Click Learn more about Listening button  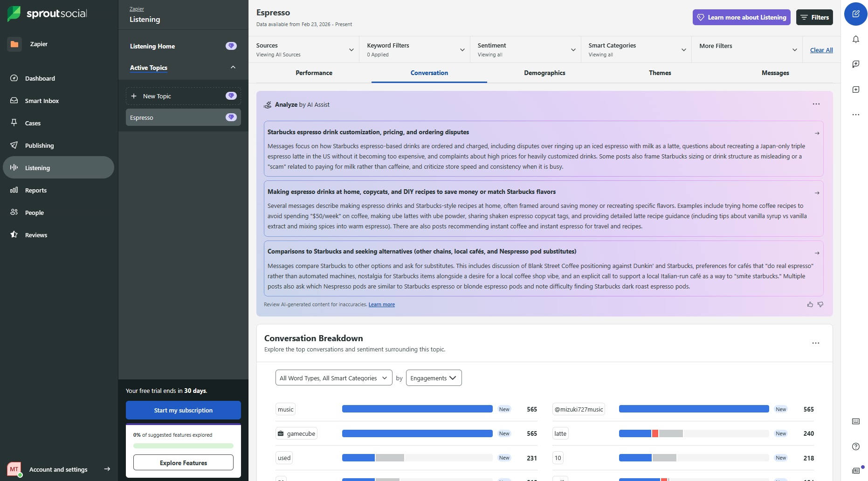(741, 17)
